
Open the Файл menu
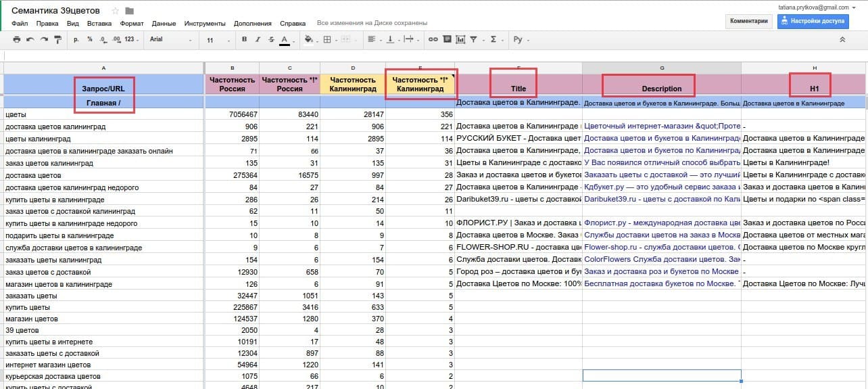(x=20, y=23)
